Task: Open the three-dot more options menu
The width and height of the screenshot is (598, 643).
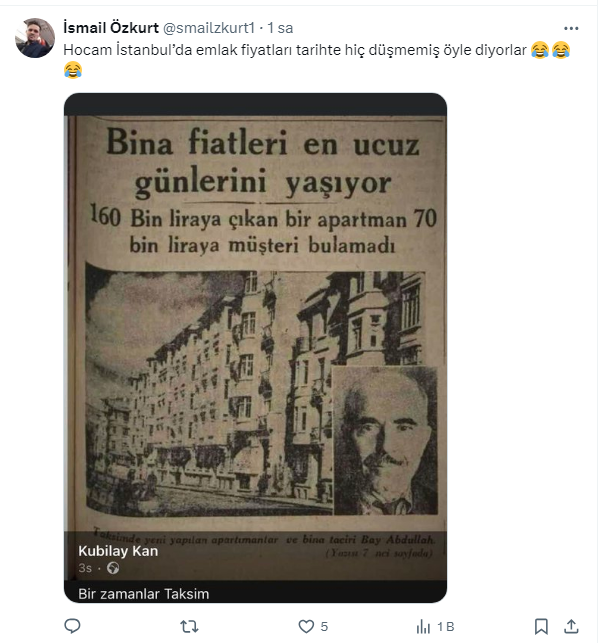Action: pyautogui.click(x=571, y=28)
